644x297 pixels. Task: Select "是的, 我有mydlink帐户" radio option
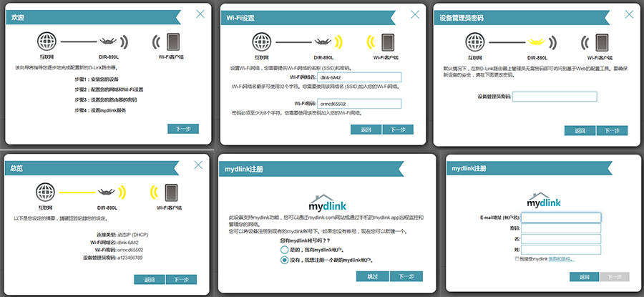tap(284, 251)
